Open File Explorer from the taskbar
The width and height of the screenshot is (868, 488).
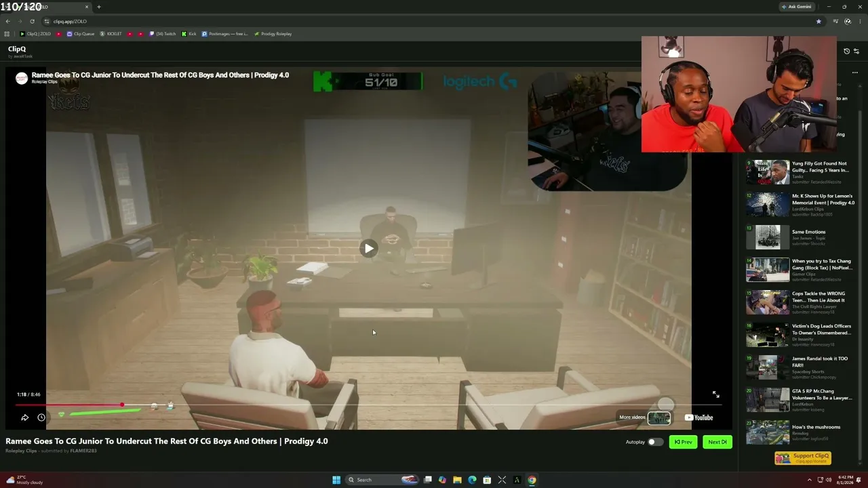(457, 480)
